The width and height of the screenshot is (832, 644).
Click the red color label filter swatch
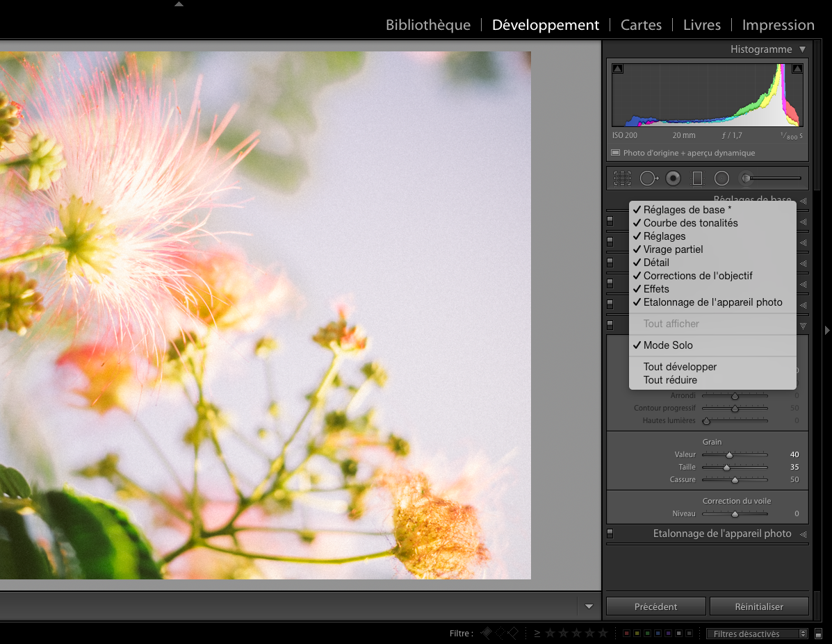(627, 633)
